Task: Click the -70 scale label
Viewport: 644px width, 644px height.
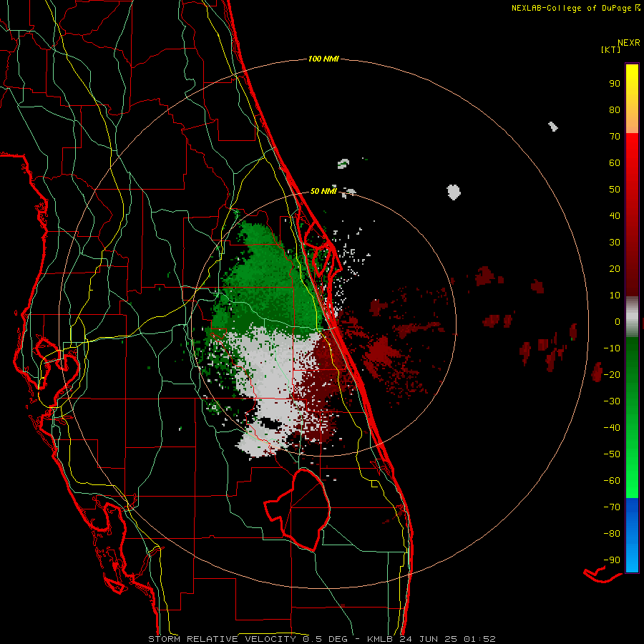Action: (x=612, y=507)
